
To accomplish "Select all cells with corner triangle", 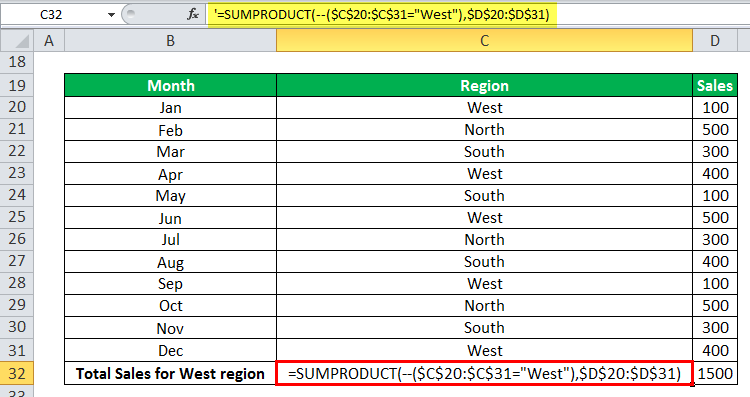I will pos(17,41).
